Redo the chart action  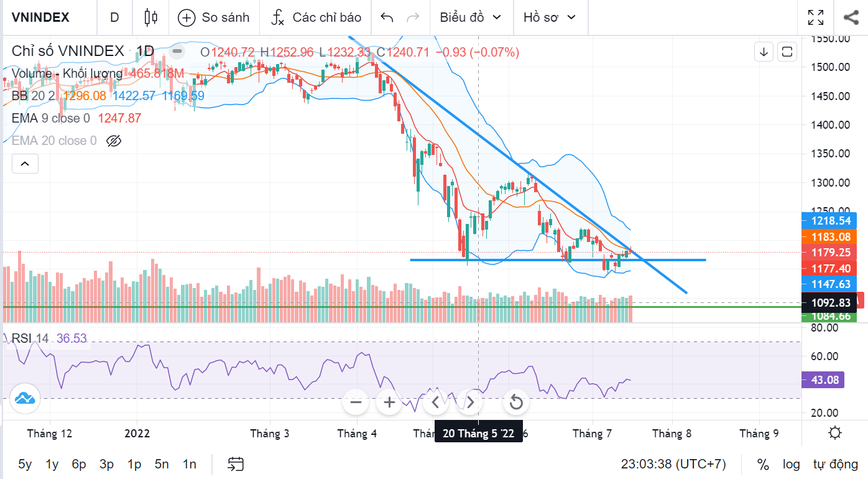click(x=413, y=17)
